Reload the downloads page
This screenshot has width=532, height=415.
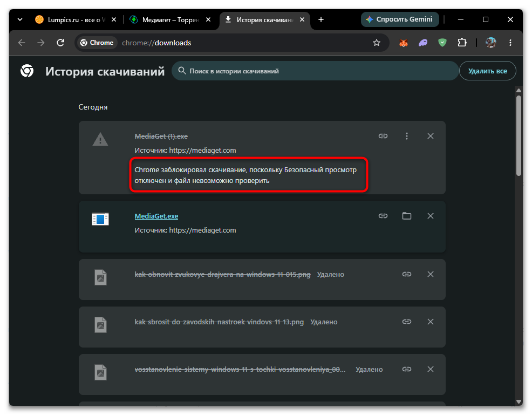pyautogui.click(x=60, y=43)
